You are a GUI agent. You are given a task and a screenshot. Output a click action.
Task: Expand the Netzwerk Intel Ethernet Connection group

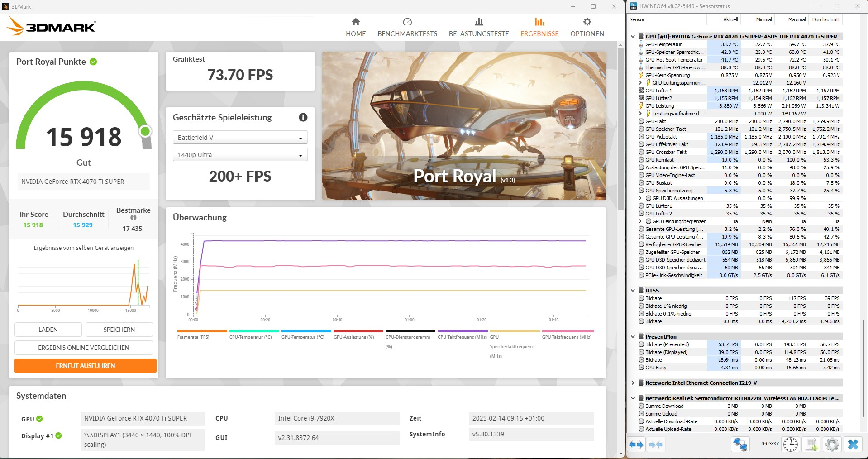[x=633, y=383]
